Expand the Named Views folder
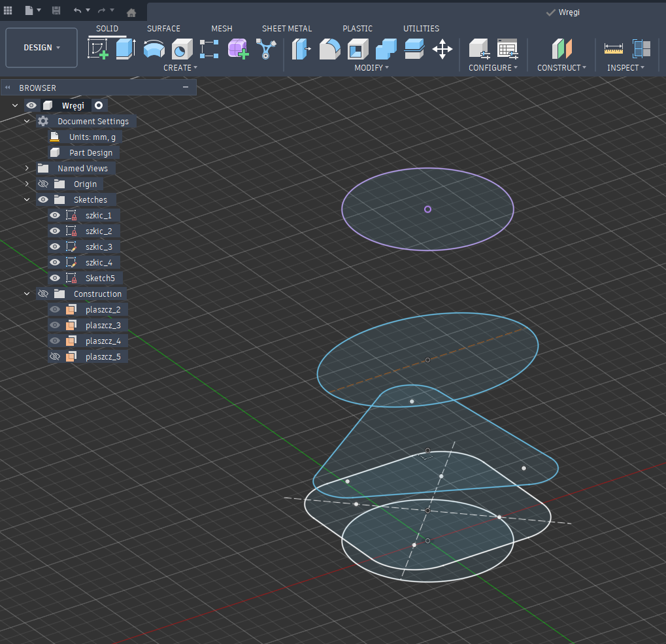This screenshot has width=666, height=644. pyautogui.click(x=27, y=169)
